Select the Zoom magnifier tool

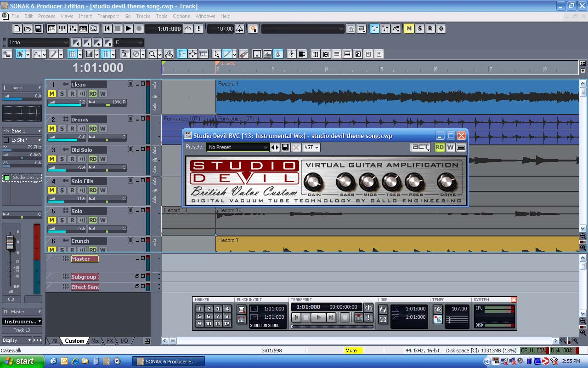click(152, 54)
